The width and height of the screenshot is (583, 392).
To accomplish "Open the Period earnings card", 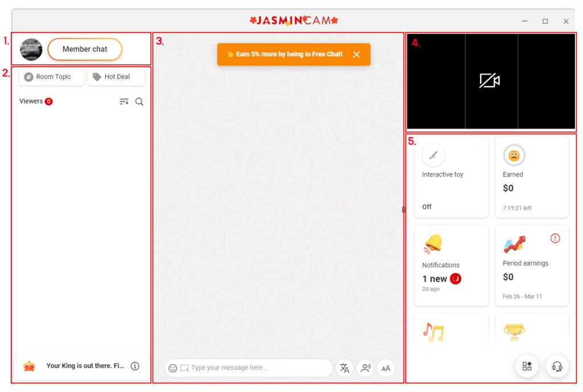I will [x=532, y=265].
